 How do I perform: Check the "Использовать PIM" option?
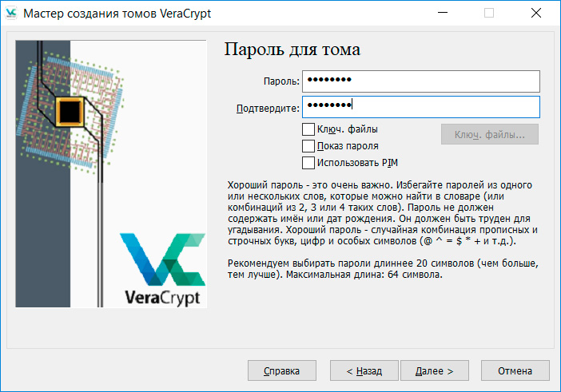(x=308, y=163)
